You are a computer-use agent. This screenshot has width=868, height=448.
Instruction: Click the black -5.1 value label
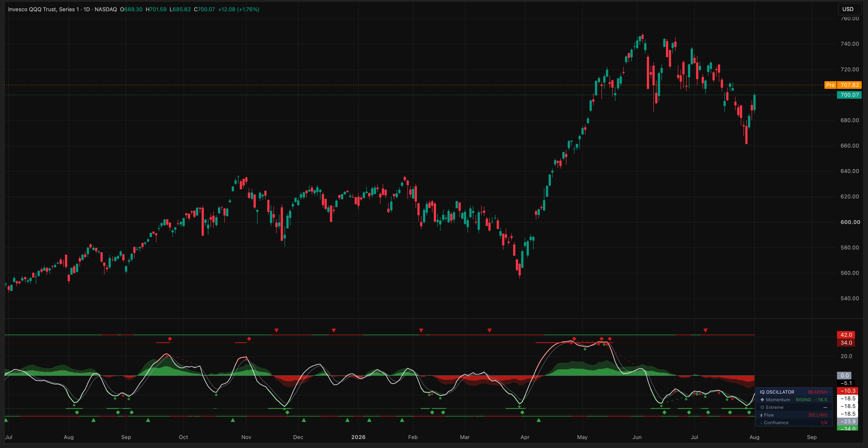point(846,383)
